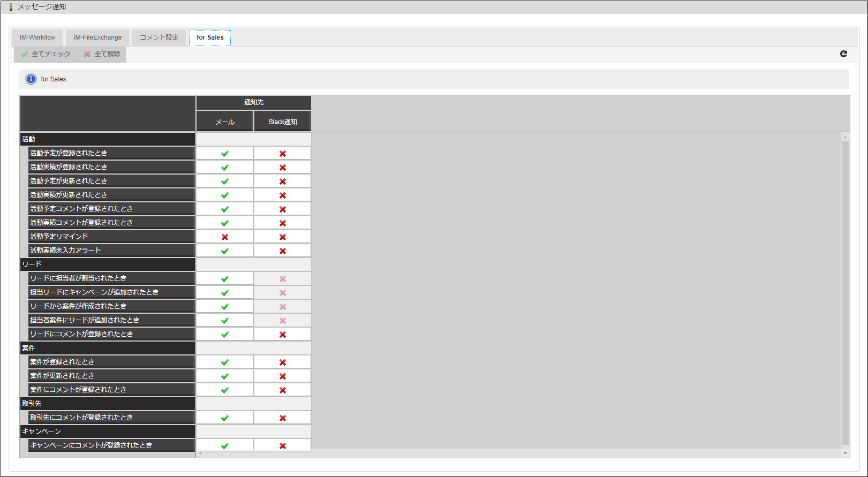
Task: Click the scrollbar up arrow
Action: click(845, 137)
